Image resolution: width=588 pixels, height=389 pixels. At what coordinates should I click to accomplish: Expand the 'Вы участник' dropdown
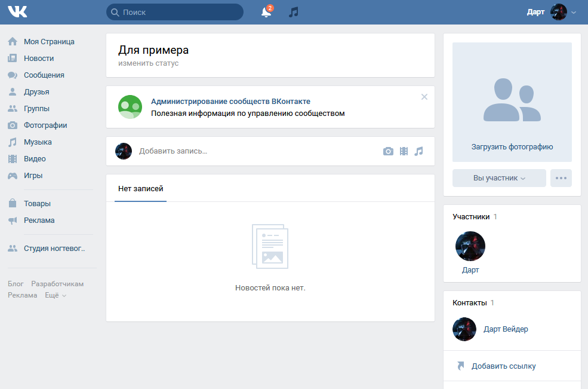click(499, 178)
